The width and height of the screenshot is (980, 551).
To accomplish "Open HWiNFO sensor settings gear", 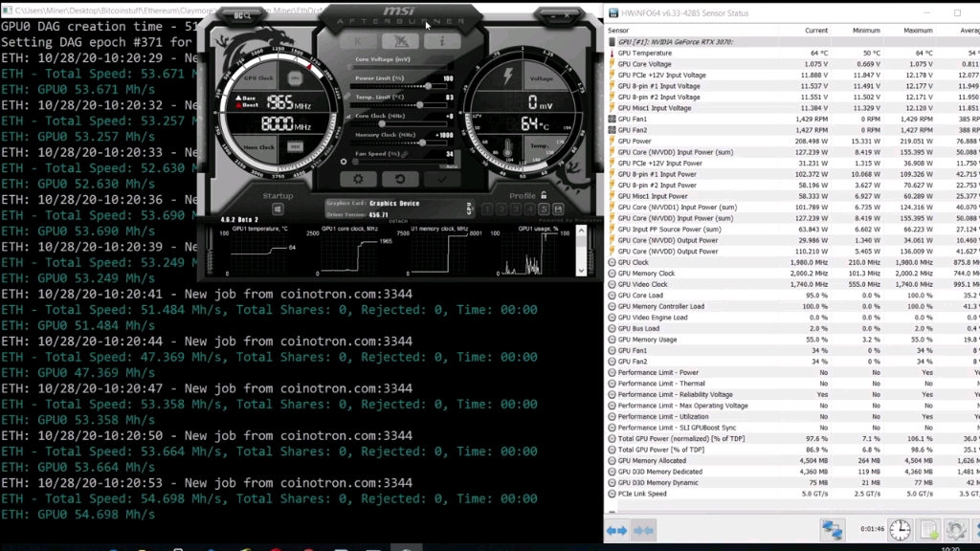I will click(x=956, y=530).
